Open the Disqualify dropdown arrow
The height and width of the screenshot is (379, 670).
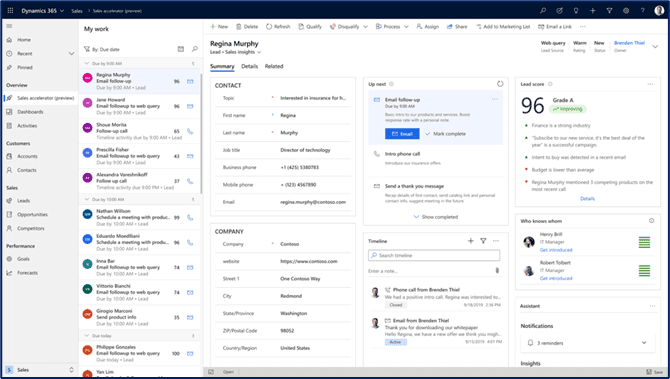[365, 26]
